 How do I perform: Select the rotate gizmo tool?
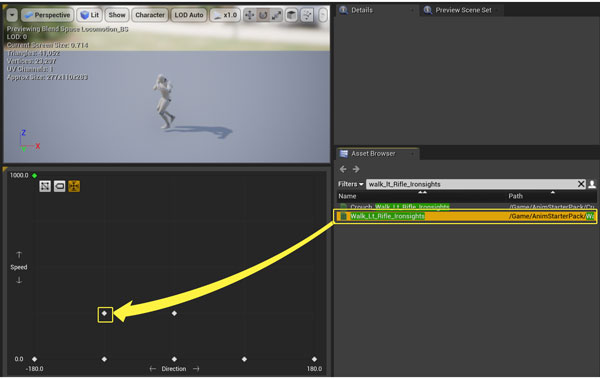click(263, 15)
